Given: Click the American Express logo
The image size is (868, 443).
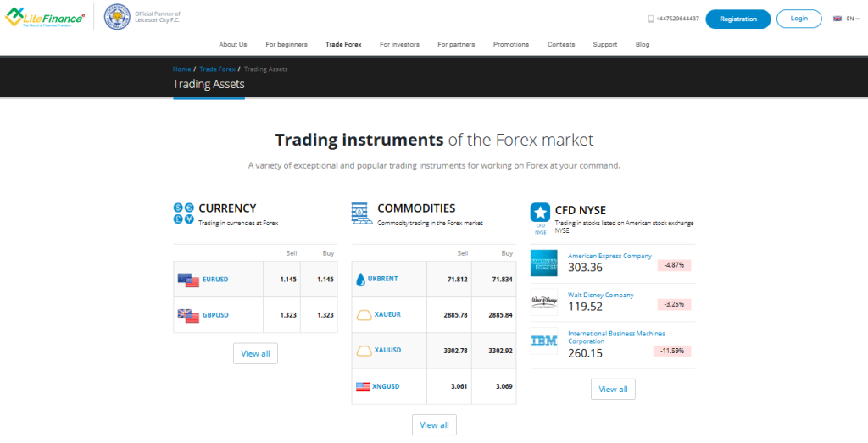Looking at the screenshot, I should click(543, 263).
